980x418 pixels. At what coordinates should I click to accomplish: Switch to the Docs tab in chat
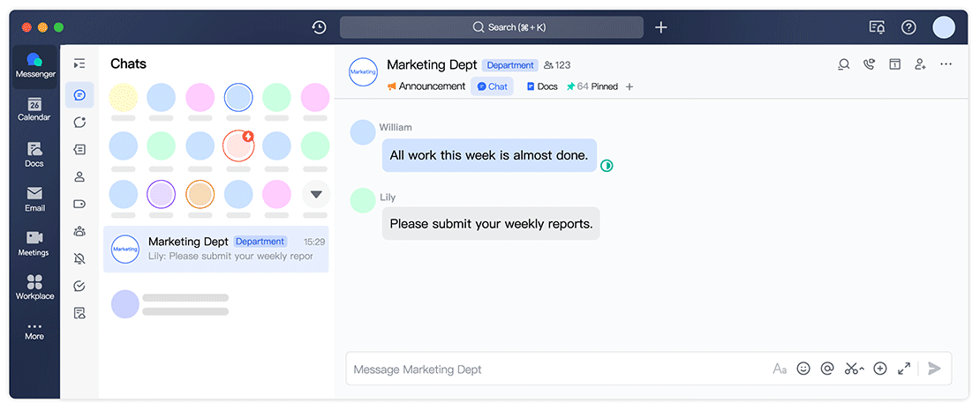pyautogui.click(x=542, y=86)
